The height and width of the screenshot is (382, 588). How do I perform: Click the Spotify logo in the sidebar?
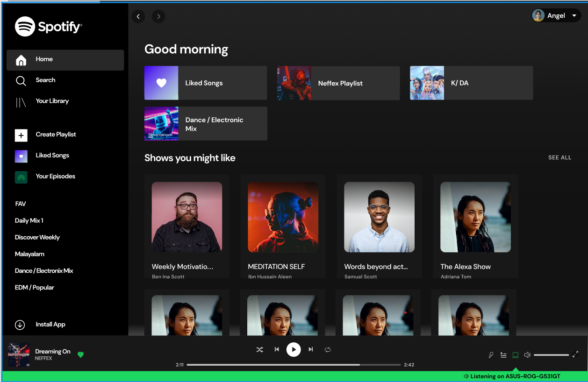tap(49, 27)
